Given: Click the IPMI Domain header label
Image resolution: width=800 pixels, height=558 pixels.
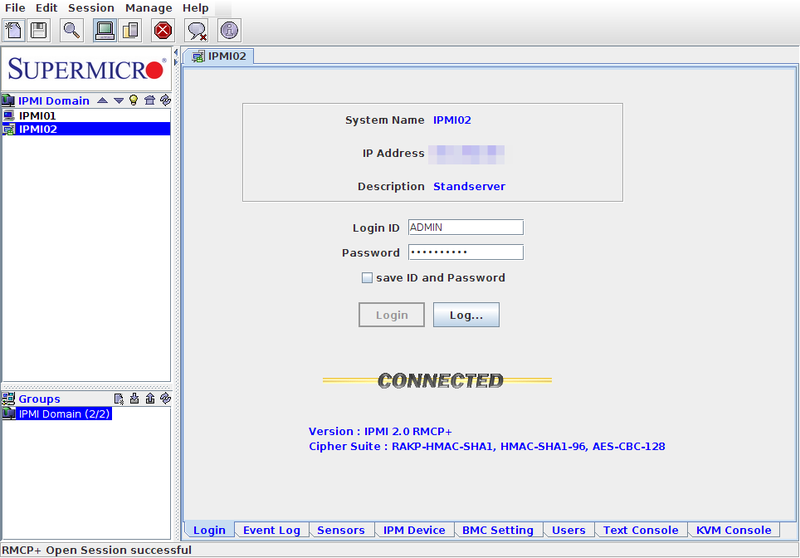Looking at the screenshot, I should pos(54,100).
